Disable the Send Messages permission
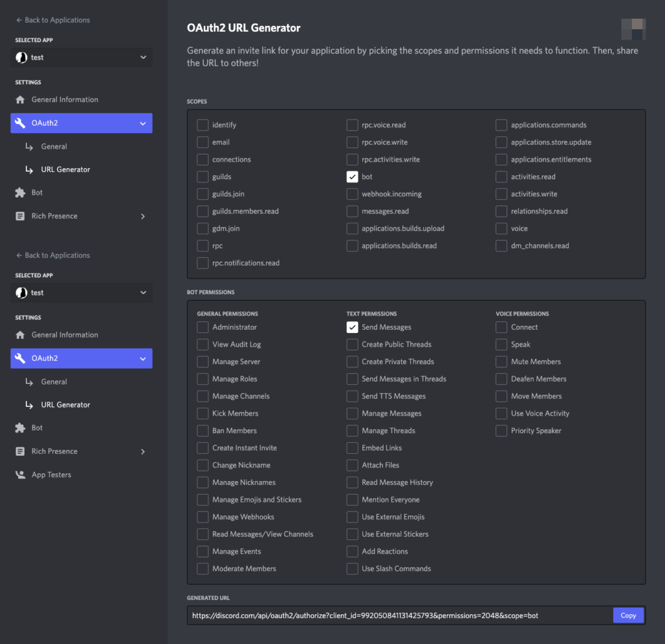This screenshot has height=644, width=665. (x=352, y=327)
